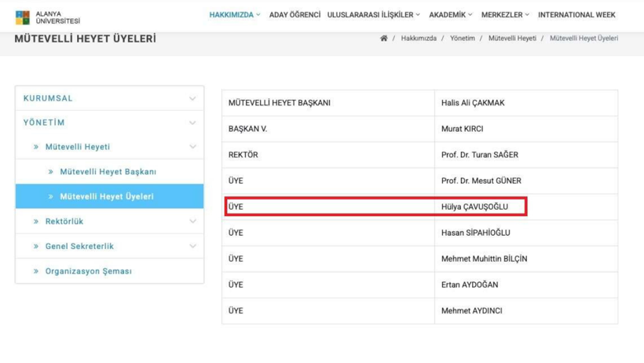Screen dimensions: 644x363
Task: Open Organizasyon Şeması sidebar item
Action: [x=110, y=271]
